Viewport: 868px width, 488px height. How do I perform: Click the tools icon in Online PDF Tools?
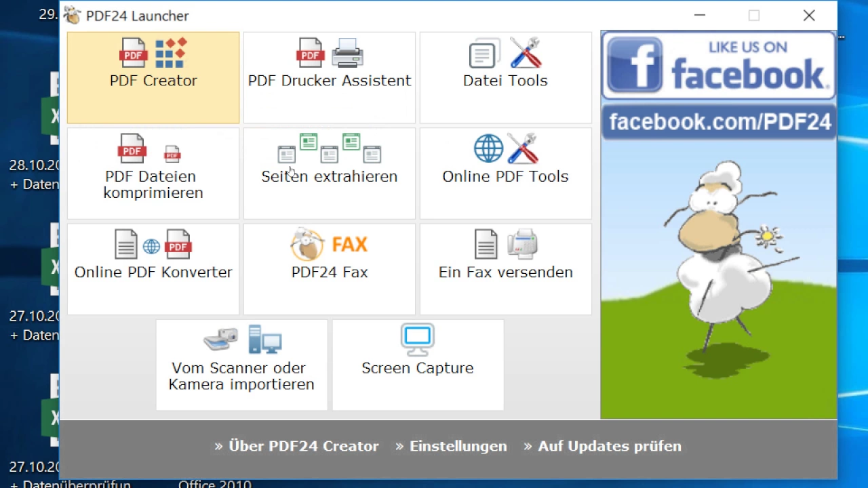click(524, 148)
